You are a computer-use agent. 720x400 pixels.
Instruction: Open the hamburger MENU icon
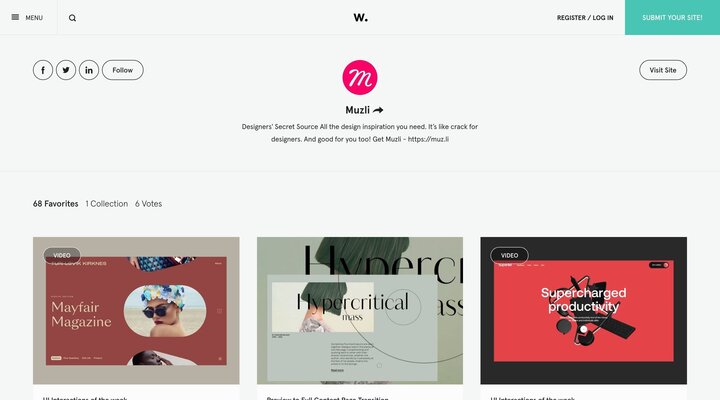[x=15, y=17]
